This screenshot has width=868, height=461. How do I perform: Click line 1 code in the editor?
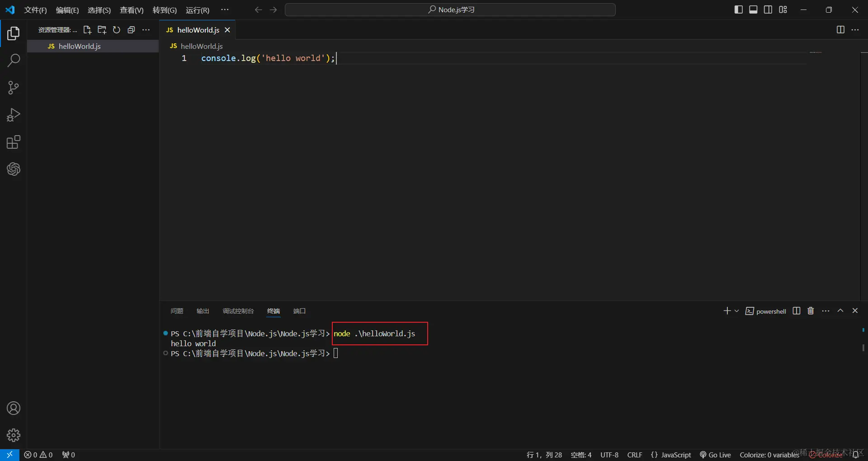[x=268, y=58]
